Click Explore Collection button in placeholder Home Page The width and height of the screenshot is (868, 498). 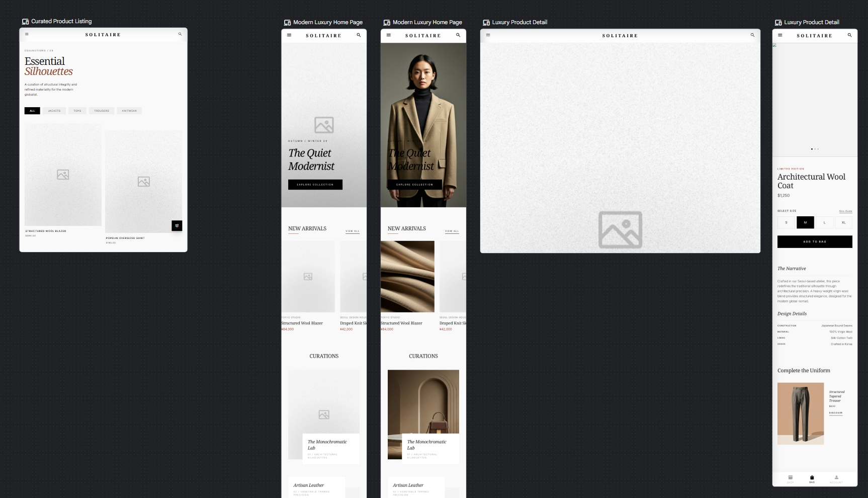[x=315, y=185]
